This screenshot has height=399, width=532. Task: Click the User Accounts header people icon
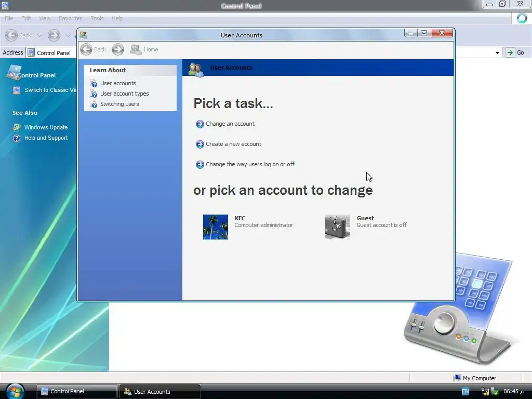tap(196, 70)
